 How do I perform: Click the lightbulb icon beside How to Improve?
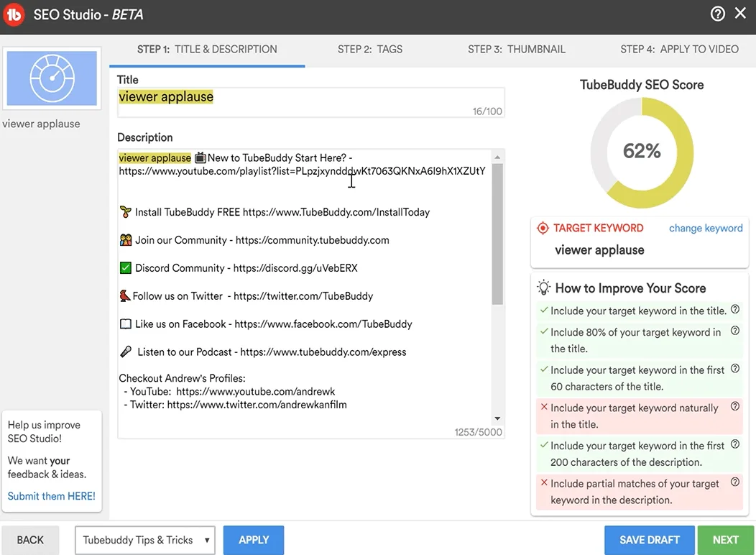click(x=543, y=288)
